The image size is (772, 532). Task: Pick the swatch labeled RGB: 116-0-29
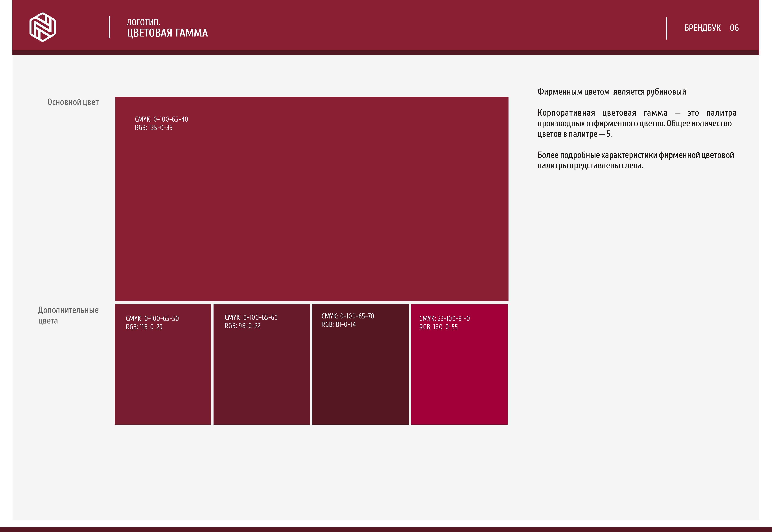click(x=163, y=364)
